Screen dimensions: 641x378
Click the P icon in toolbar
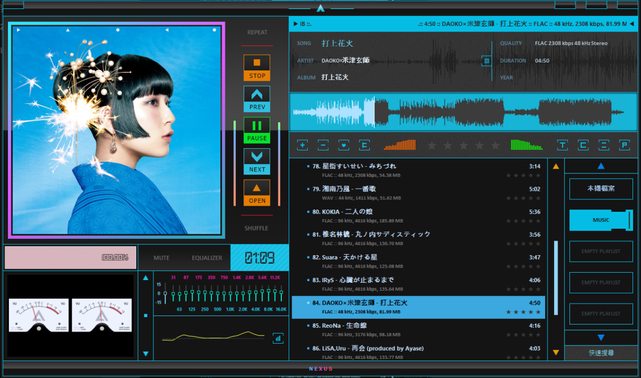click(x=624, y=145)
